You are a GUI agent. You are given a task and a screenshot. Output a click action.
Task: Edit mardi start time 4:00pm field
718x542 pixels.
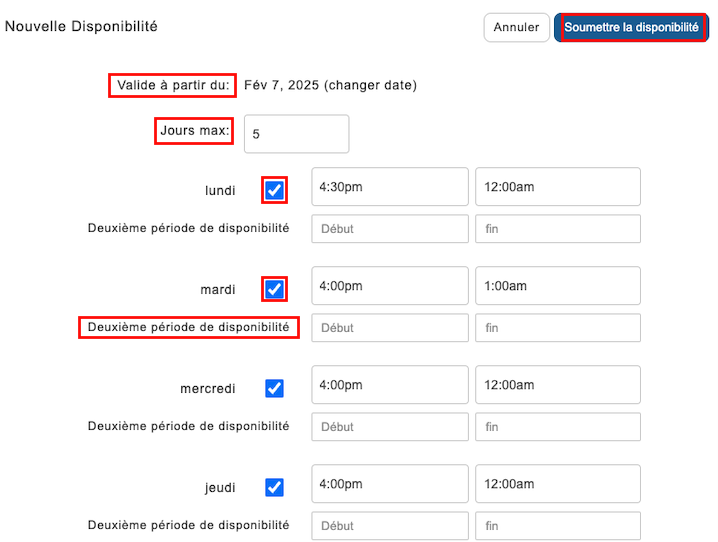coord(389,286)
